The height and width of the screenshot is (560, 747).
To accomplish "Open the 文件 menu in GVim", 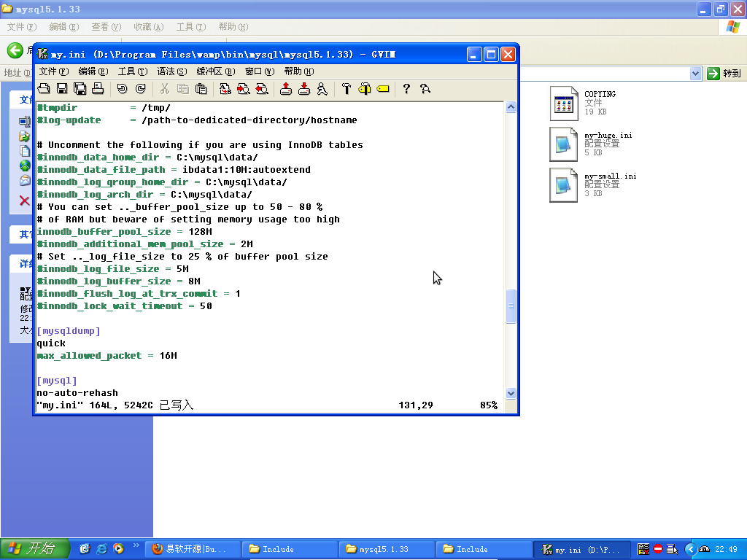I will pos(54,71).
